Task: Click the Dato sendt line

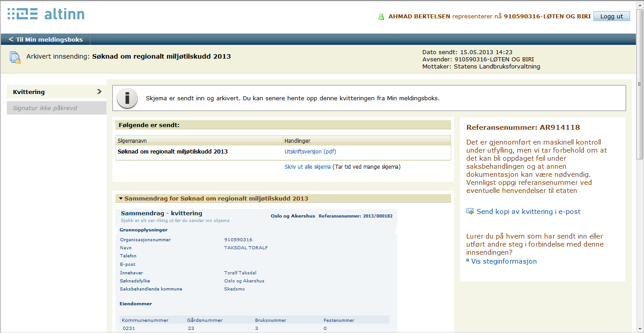Action: pos(467,52)
